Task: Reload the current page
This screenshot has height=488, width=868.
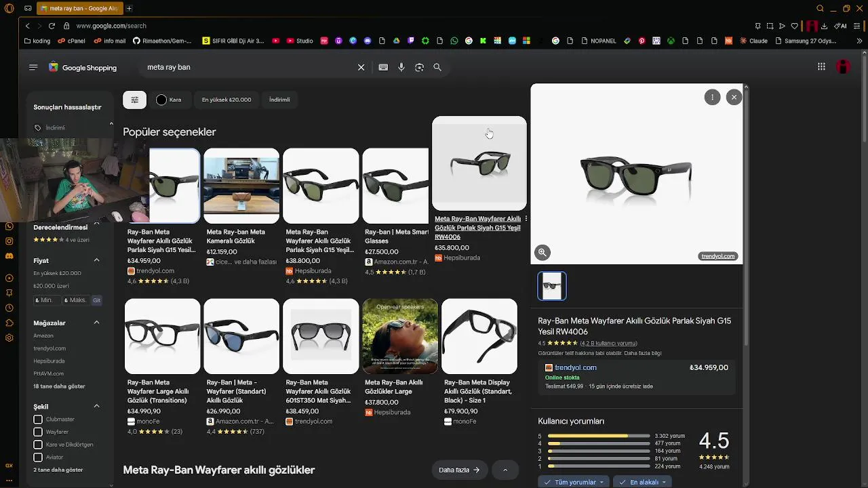Action: tap(52, 26)
